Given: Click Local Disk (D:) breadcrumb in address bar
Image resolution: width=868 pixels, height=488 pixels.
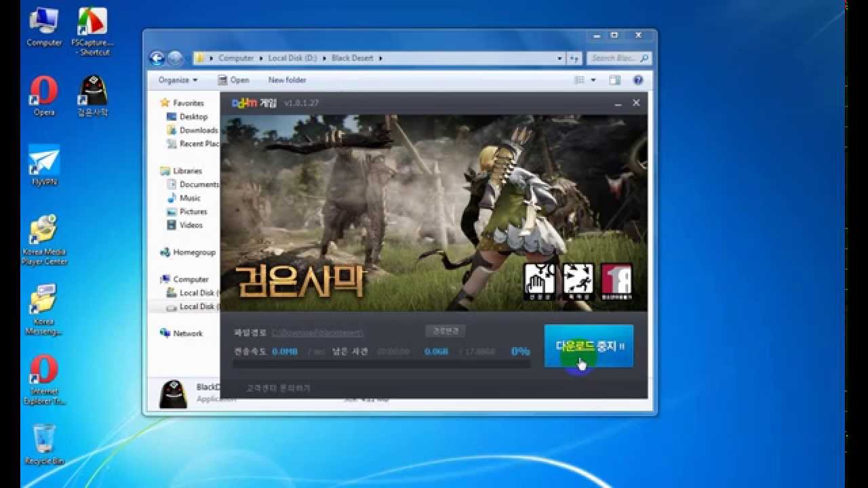Looking at the screenshot, I should pyautogui.click(x=292, y=58).
